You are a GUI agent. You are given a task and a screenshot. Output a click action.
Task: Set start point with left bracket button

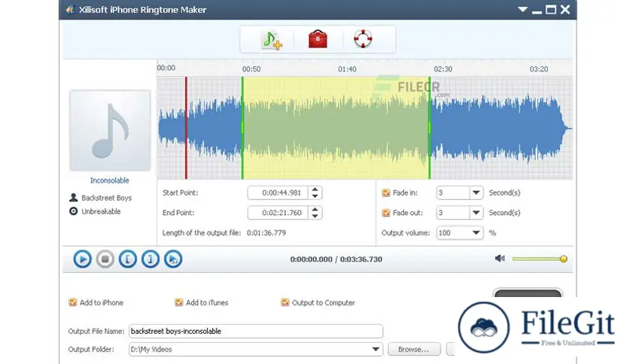click(x=128, y=259)
